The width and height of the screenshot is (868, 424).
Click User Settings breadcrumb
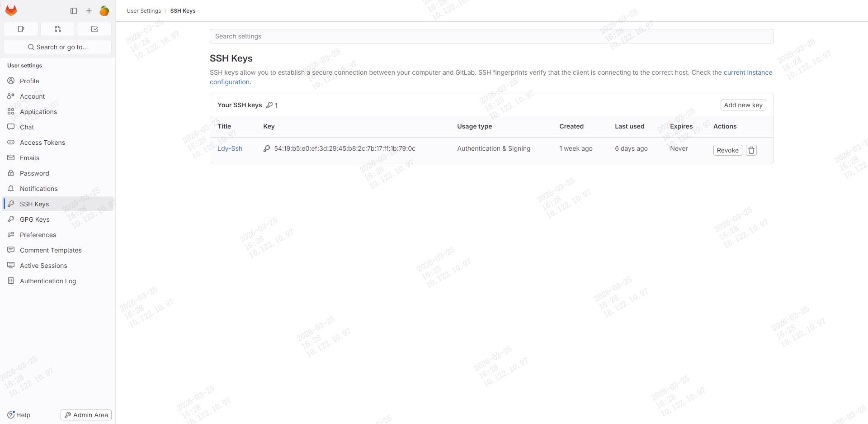(144, 11)
